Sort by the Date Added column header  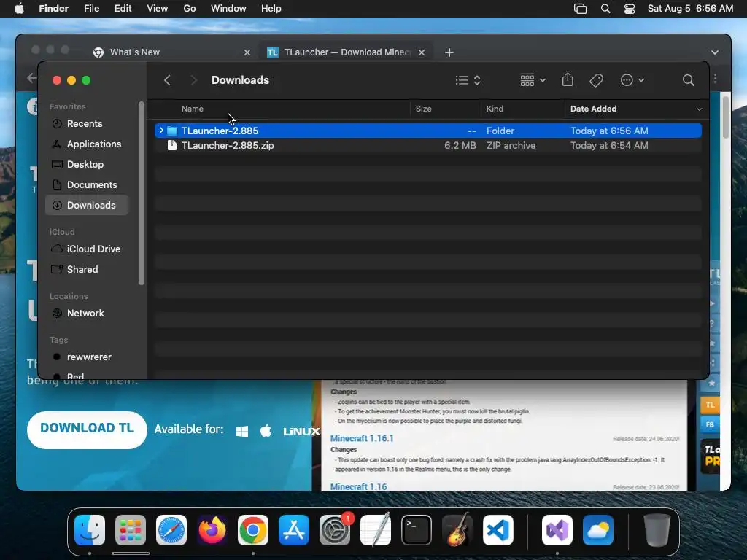593,109
